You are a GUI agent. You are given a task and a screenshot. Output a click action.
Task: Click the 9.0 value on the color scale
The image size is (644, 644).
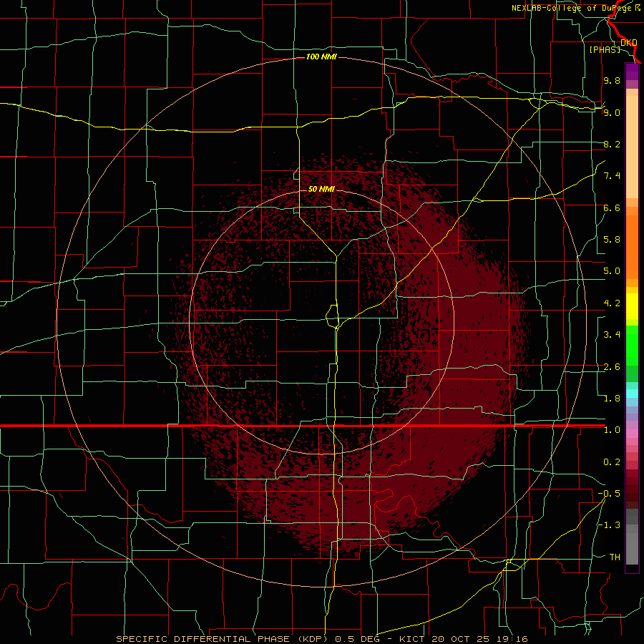click(x=612, y=112)
